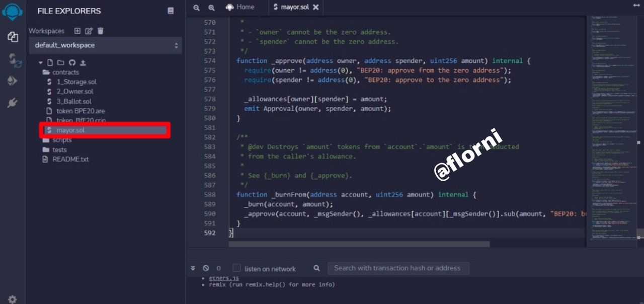The width and height of the screenshot is (644, 304).
Task: Toggle the panel arrows icon at top right
Action: [x=636, y=6]
